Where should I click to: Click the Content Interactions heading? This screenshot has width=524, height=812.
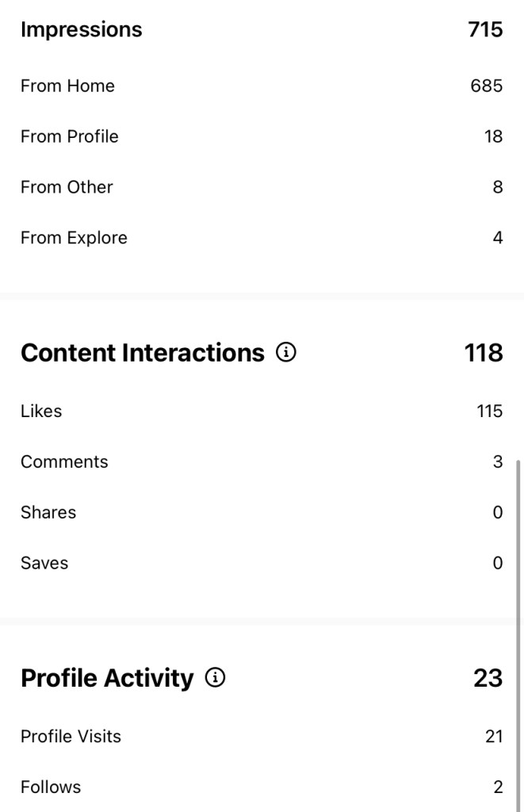142,352
